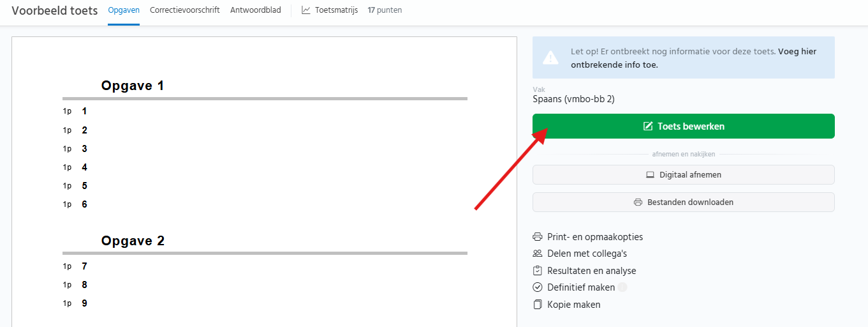
Task: Click the warning triangle icon in alert
Action: 550,58
